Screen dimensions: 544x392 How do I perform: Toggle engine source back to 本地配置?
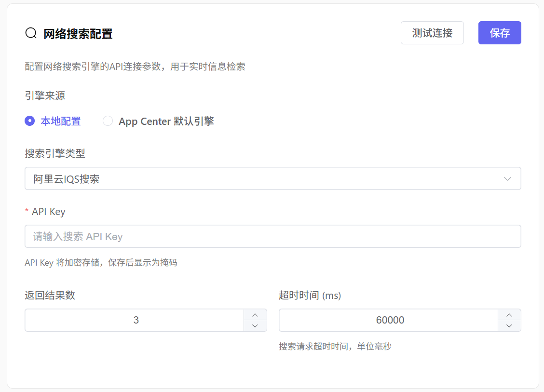[x=29, y=121]
